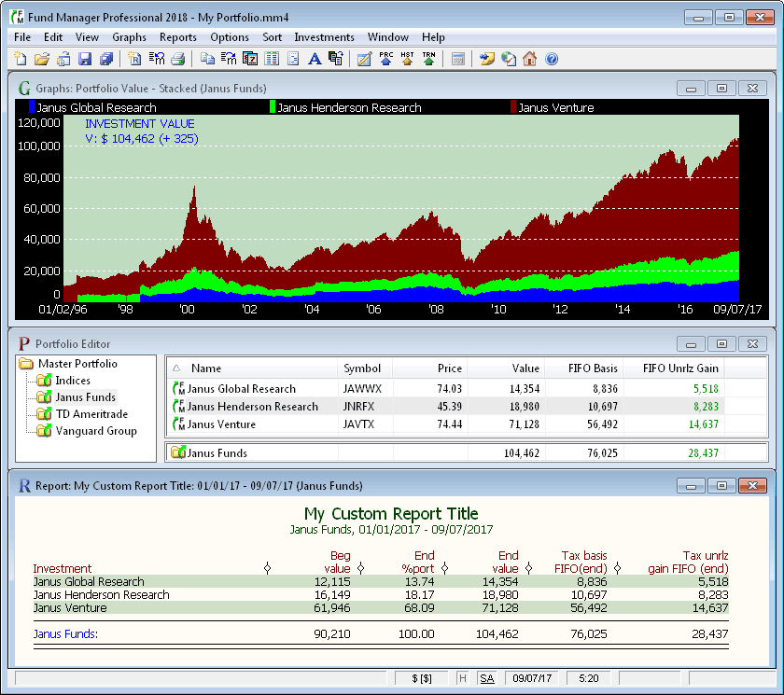Open the Investments menu
This screenshot has height=695, width=784.
coord(324,37)
